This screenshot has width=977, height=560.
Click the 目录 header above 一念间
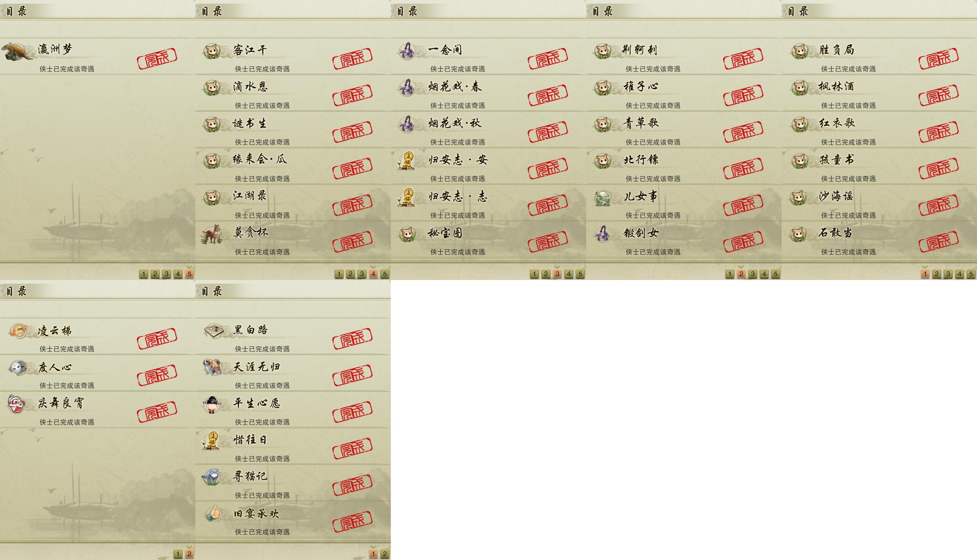point(407,11)
